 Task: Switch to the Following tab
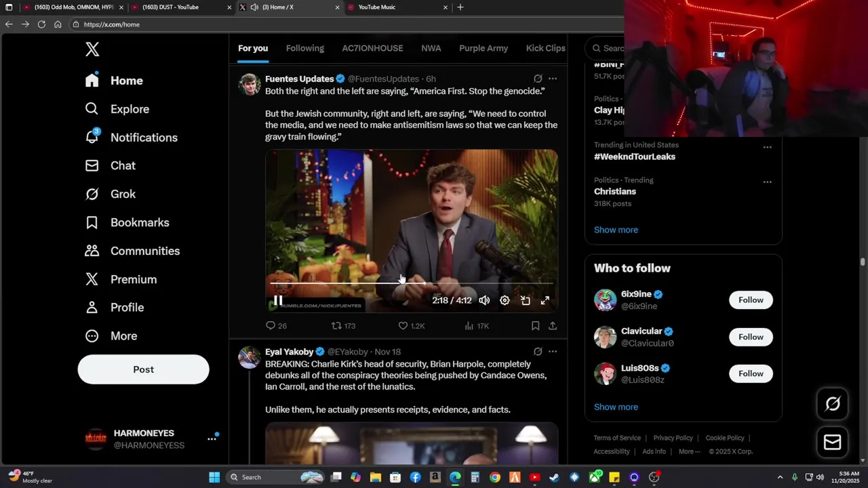click(x=305, y=48)
